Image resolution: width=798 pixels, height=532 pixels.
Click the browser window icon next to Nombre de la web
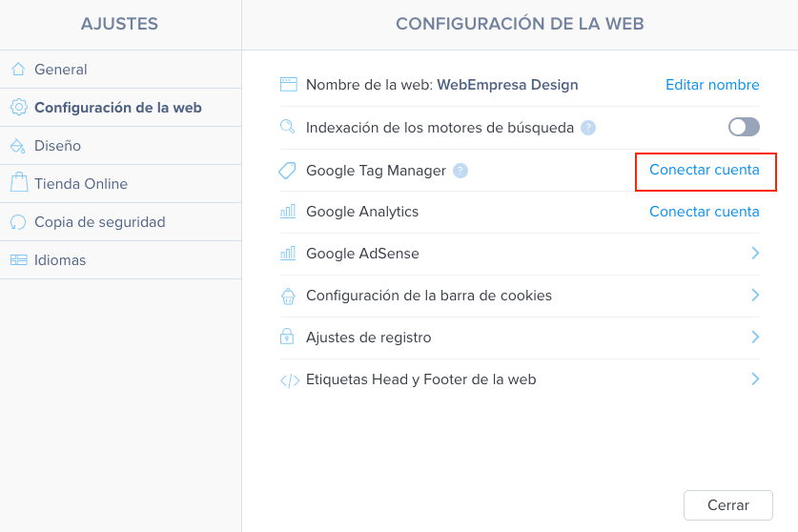tap(289, 85)
